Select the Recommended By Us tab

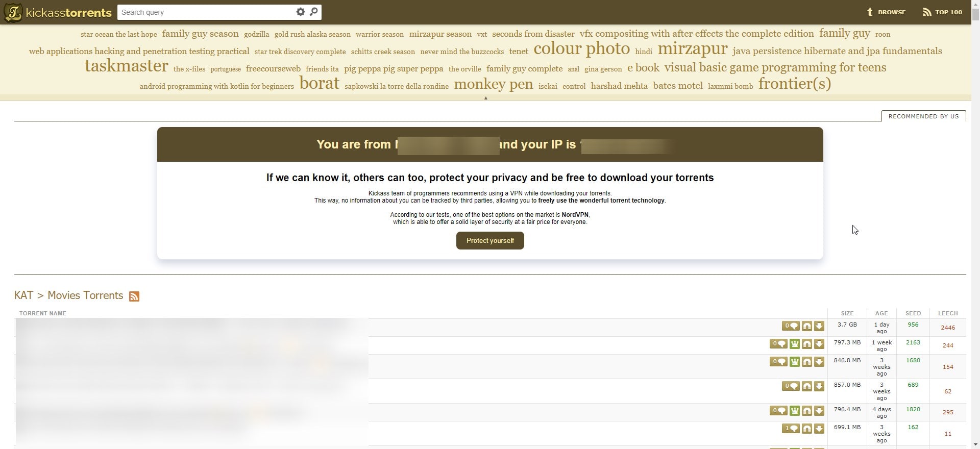(x=923, y=116)
